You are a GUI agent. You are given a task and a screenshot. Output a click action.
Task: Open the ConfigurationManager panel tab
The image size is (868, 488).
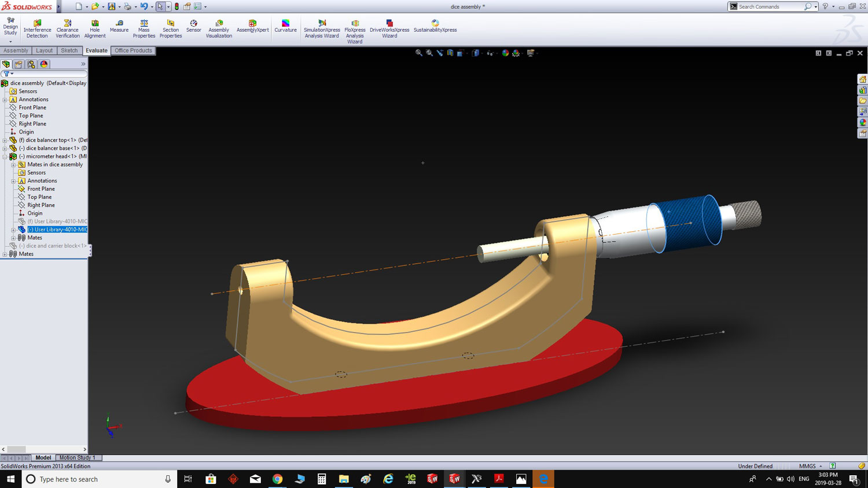31,64
